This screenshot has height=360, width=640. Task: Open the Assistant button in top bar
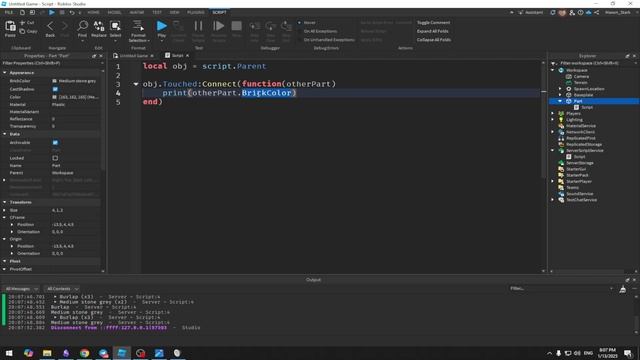[531, 13]
